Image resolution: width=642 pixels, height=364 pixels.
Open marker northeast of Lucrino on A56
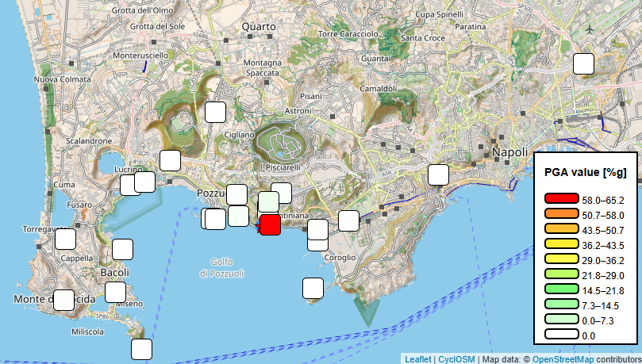click(x=171, y=160)
